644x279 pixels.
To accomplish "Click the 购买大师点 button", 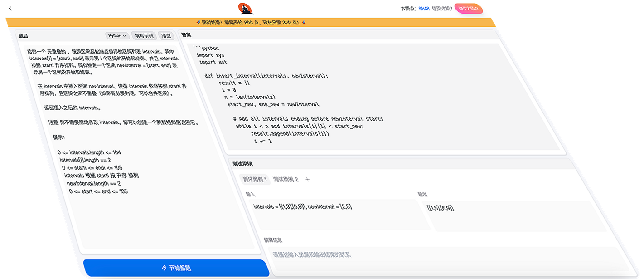I will (468, 9).
